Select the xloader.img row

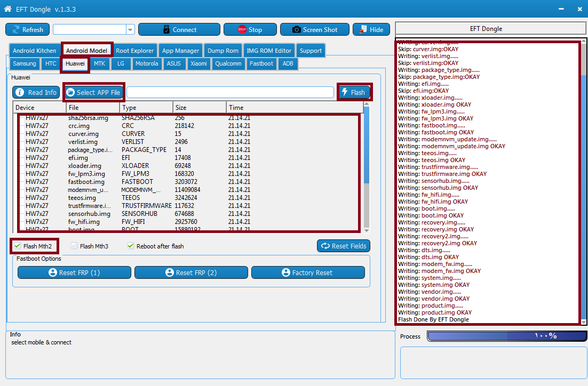click(189, 166)
